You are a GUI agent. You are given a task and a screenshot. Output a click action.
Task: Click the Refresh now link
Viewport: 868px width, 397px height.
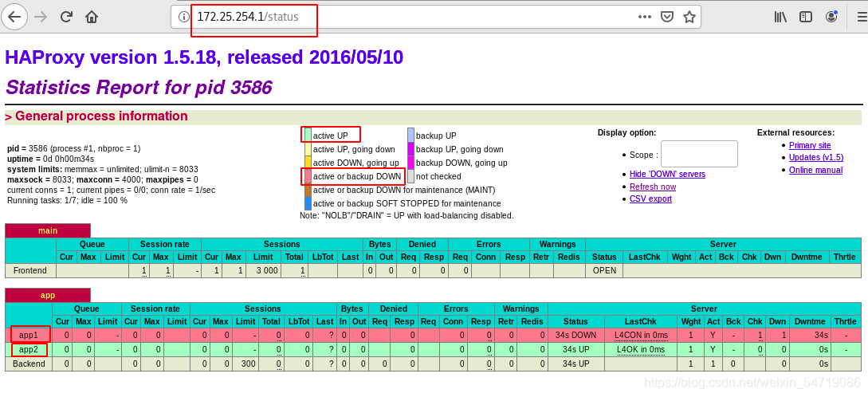[653, 187]
